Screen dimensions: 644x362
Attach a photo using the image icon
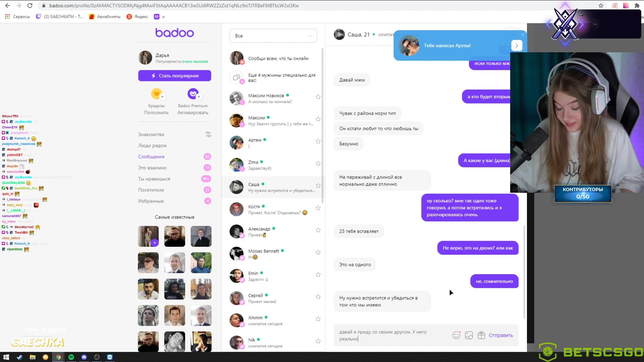(469, 335)
